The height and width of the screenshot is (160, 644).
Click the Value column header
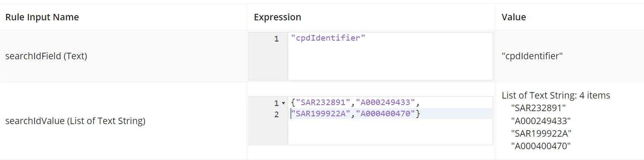pyautogui.click(x=514, y=17)
